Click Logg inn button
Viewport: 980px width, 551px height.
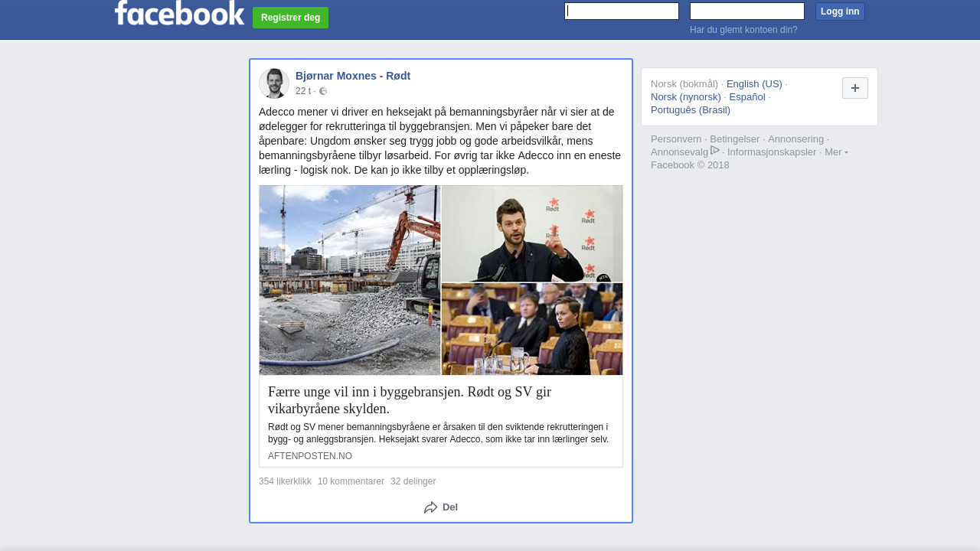840,11
